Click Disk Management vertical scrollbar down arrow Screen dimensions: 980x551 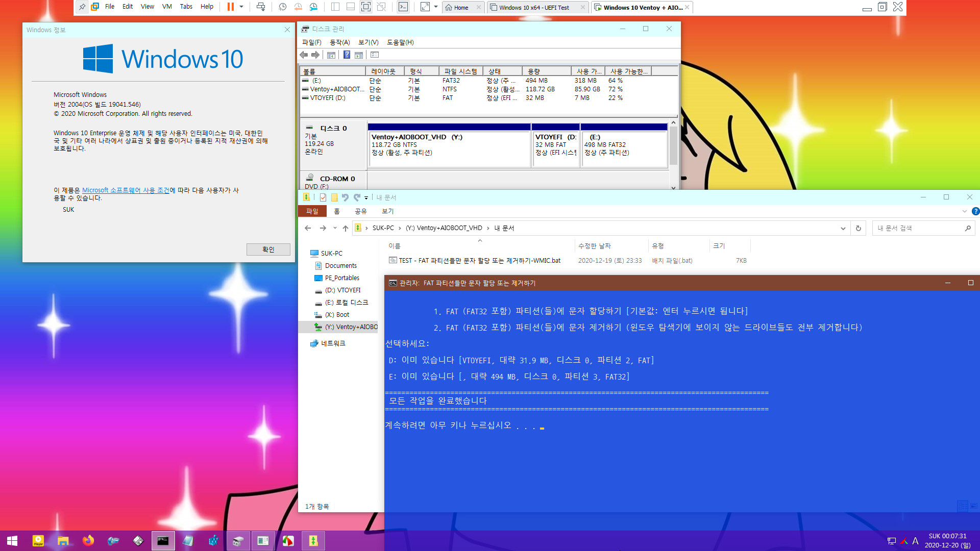673,187
